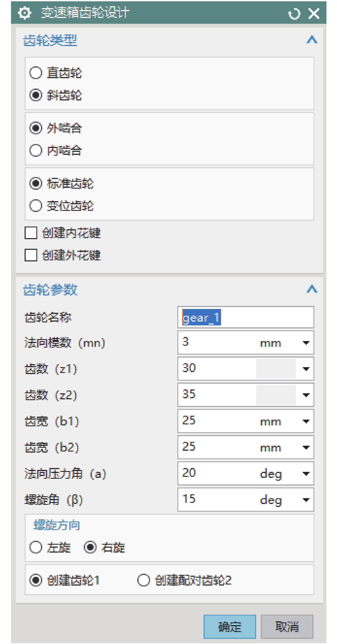Screen dimensions: 337x644
Task: Collapse the 齿轮类型 section
Action: [x=312, y=39]
